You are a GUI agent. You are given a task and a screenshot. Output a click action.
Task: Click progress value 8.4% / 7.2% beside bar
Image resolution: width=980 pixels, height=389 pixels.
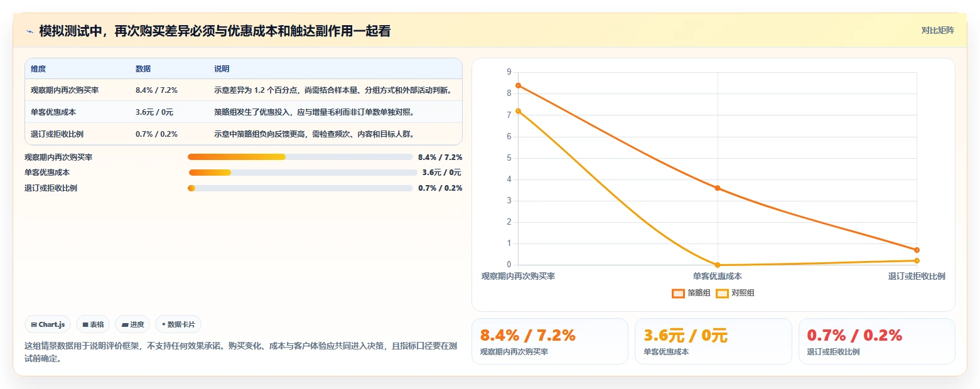tap(440, 157)
